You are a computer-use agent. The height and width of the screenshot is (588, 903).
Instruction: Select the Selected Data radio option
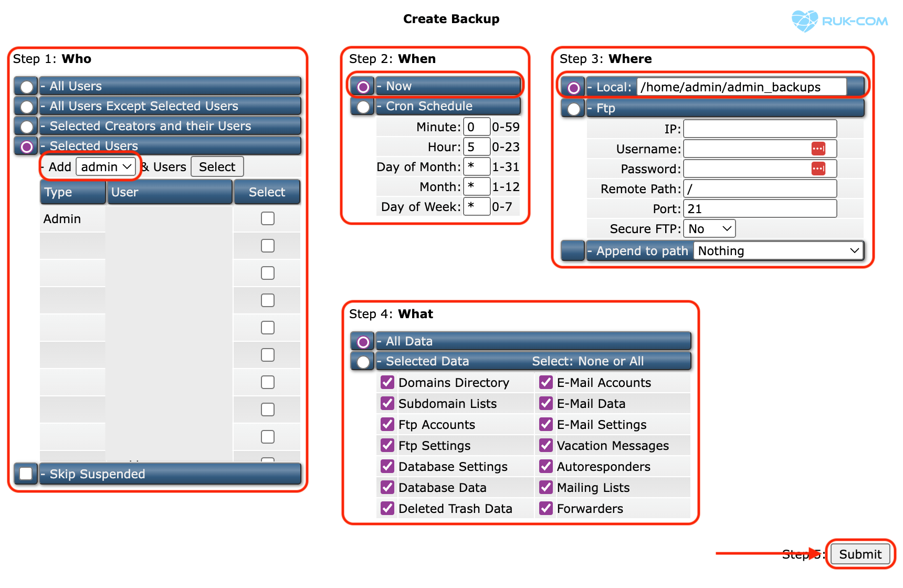pyautogui.click(x=363, y=362)
